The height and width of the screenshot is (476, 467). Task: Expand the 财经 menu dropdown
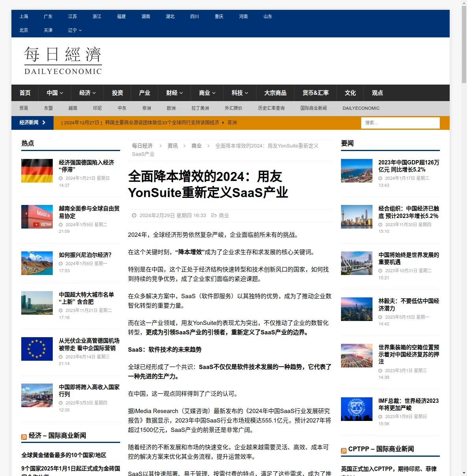click(x=174, y=93)
